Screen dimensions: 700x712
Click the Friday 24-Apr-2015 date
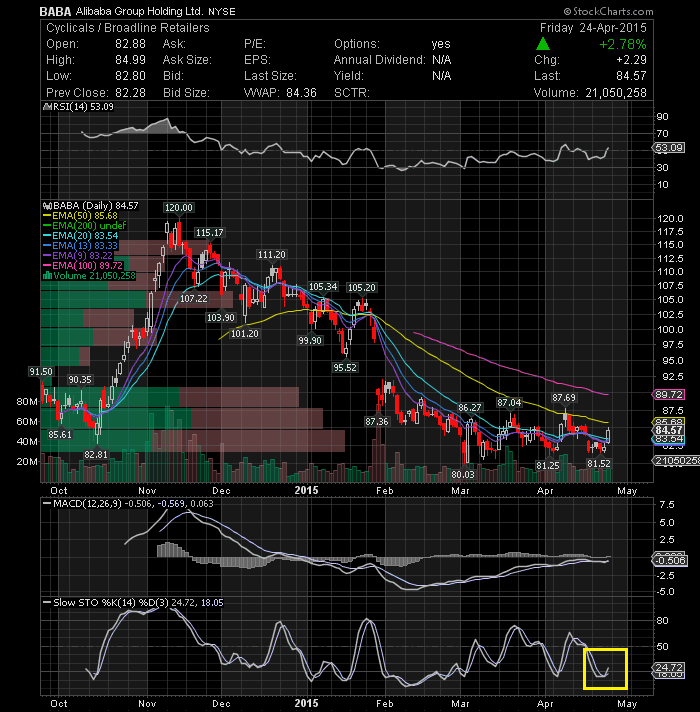pos(593,28)
